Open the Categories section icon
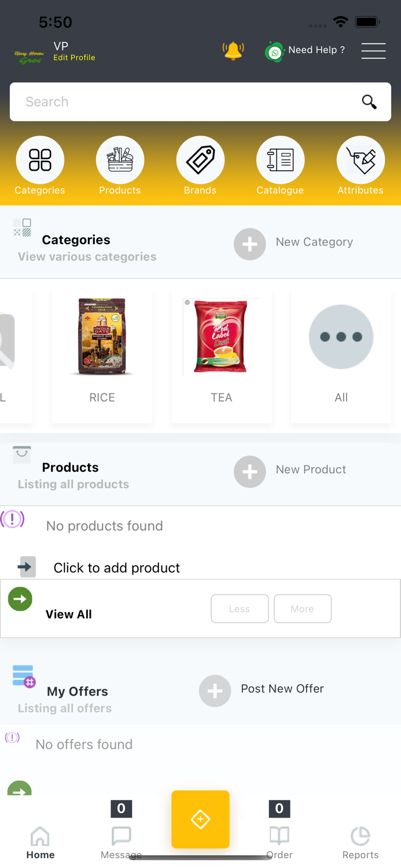Viewport: 401px width, 868px height. click(x=40, y=160)
